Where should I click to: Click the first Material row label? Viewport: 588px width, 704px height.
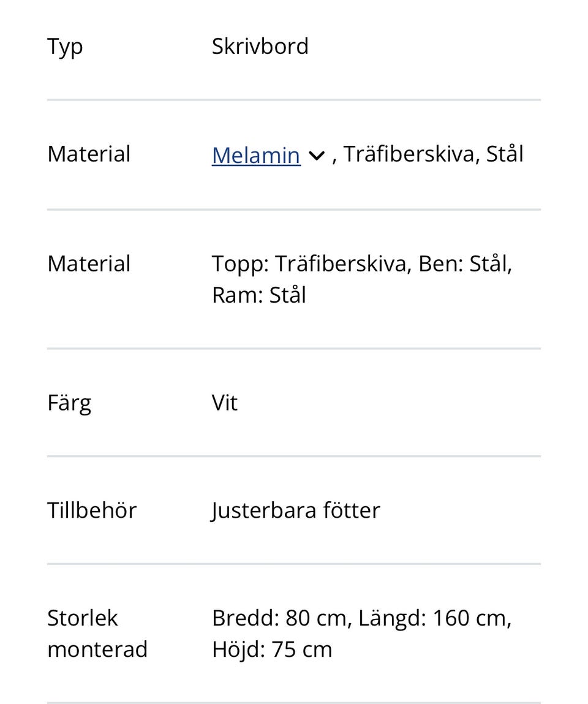coord(88,154)
